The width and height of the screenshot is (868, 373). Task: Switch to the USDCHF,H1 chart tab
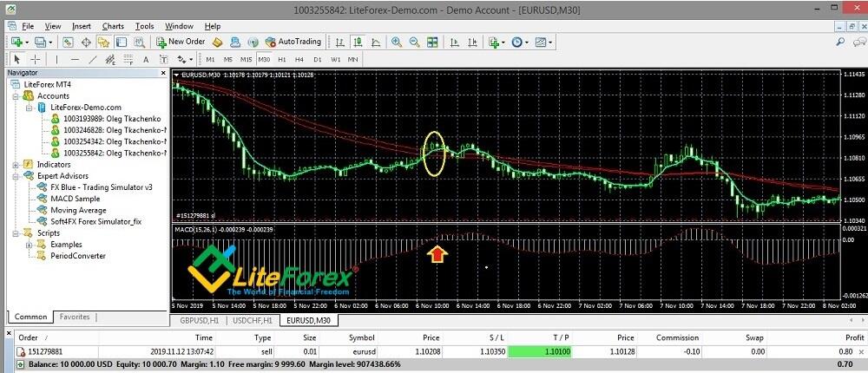[253, 320]
